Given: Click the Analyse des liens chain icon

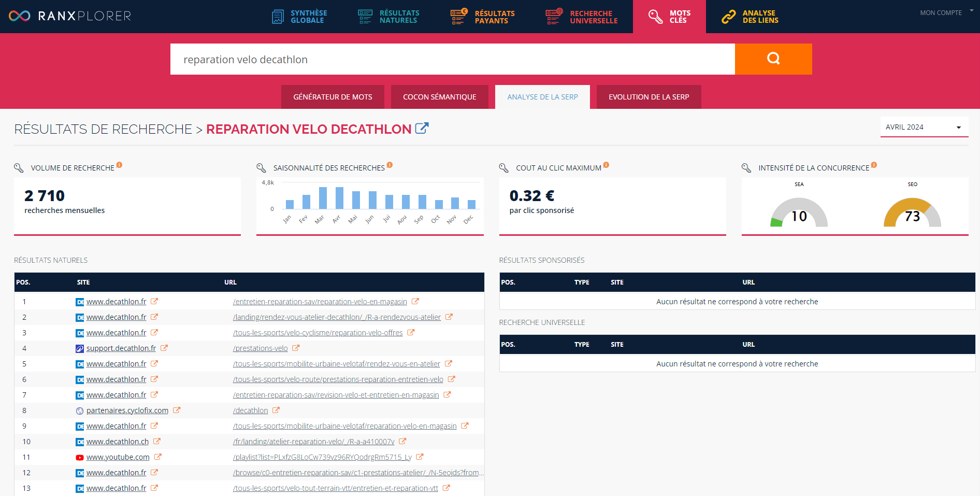Looking at the screenshot, I should (x=729, y=17).
